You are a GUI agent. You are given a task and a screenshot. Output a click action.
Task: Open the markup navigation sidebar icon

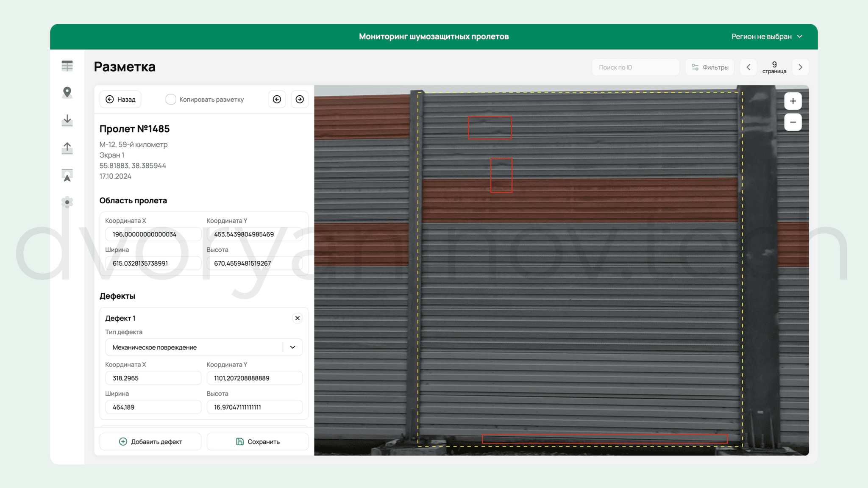pyautogui.click(x=67, y=175)
